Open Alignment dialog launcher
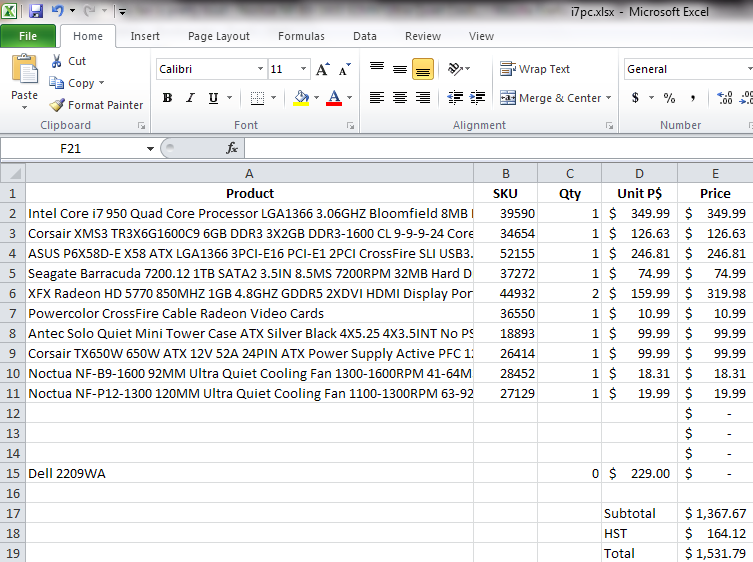The height and width of the screenshot is (562, 753). tap(609, 125)
